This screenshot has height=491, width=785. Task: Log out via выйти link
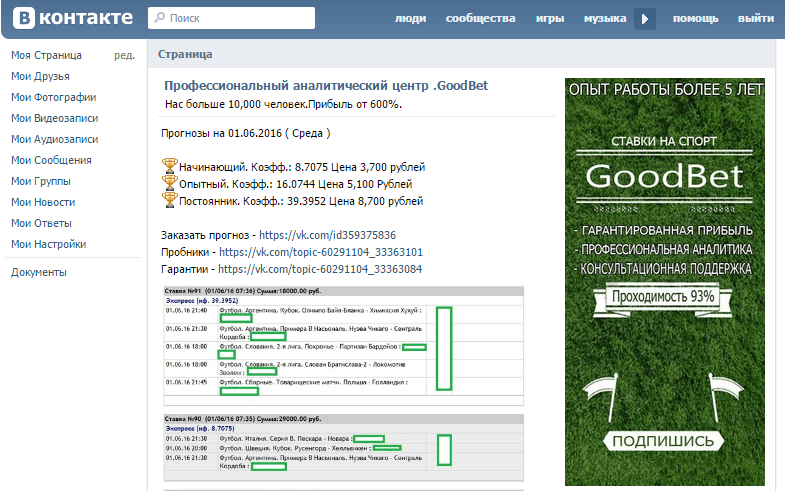point(756,19)
